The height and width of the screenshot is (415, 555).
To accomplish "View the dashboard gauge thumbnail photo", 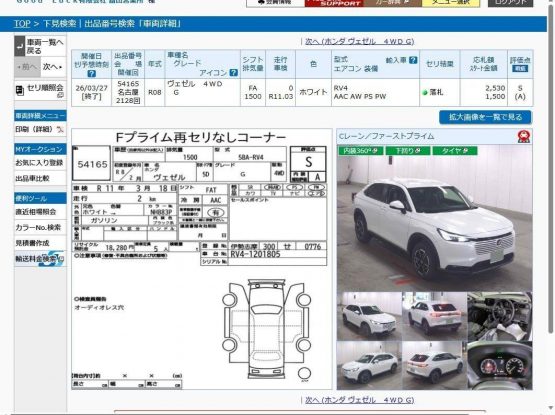I will [500, 365].
